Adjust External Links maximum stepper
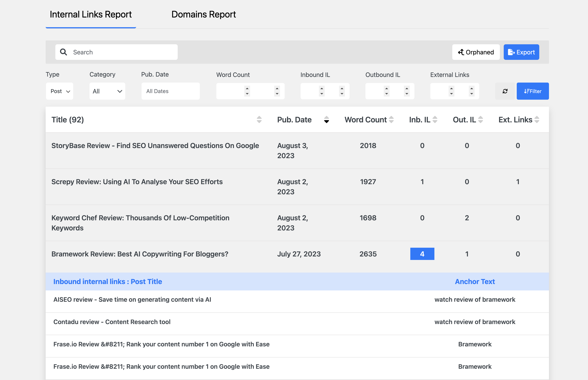Screen dimensions: 588x380 pos(471,91)
